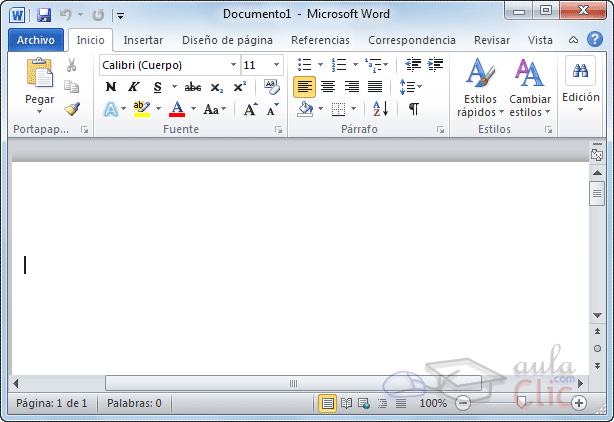Click the bulleted list icon
The width and height of the screenshot is (614, 422).
[304, 64]
